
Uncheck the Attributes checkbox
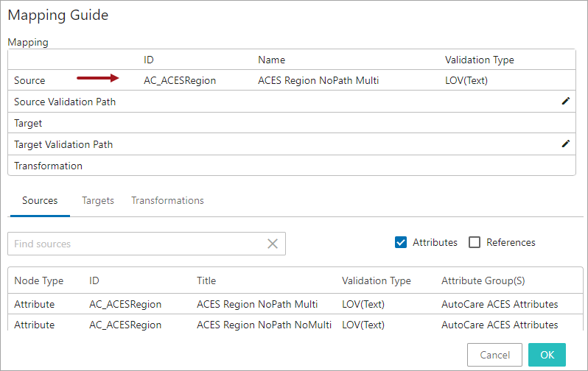pyautogui.click(x=402, y=242)
